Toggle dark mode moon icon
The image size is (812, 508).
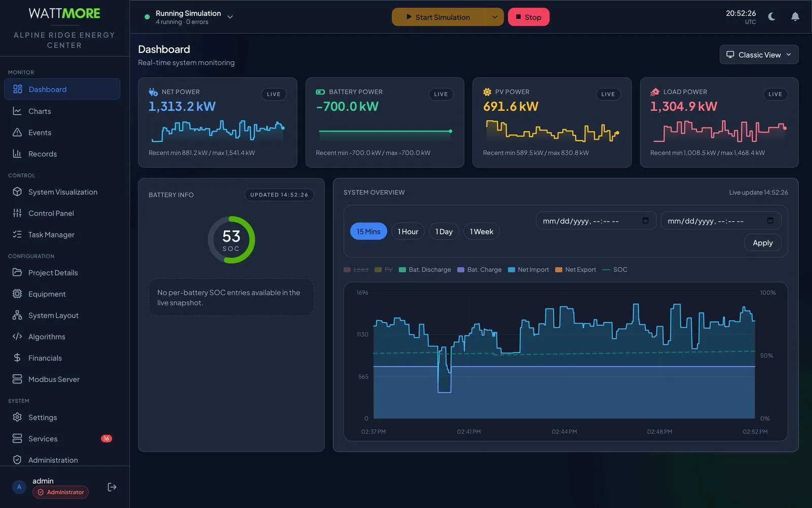coord(771,17)
